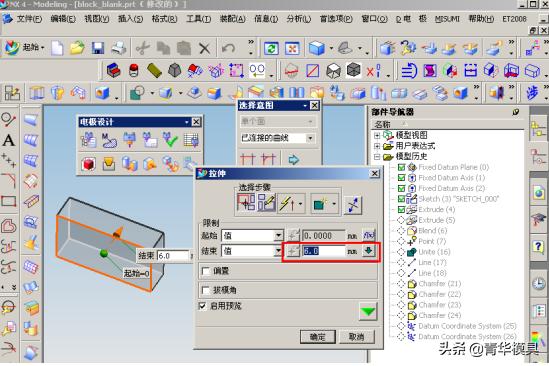Expand the 模型视图 tree node
The height and width of the screenshot is (366, 549).
pyautogui.click(x=377, y=135)
